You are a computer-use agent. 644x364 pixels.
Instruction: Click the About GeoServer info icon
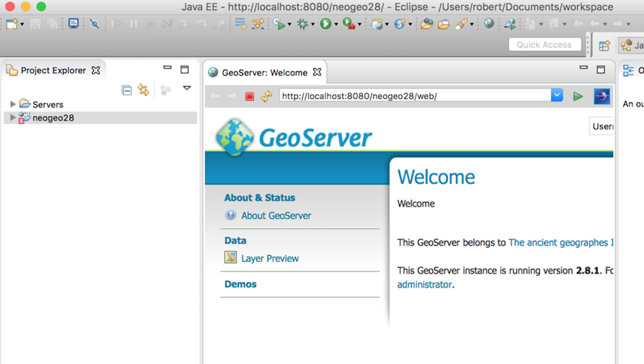pyautogui.click(x=231, y=215)
